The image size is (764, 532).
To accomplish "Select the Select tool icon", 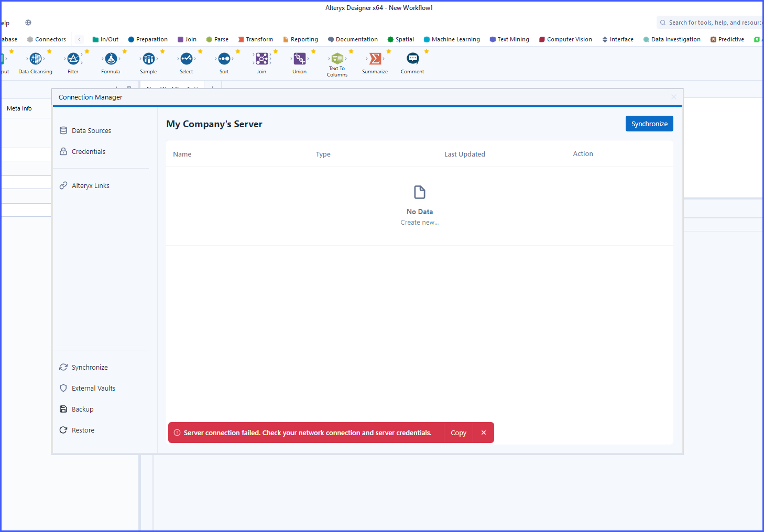I will coord(187,59).
